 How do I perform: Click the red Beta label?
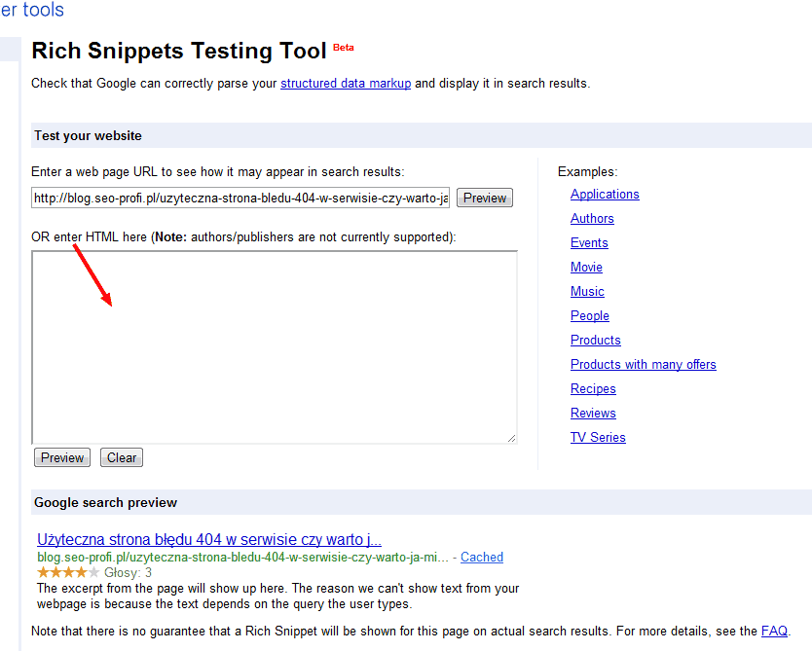(344, 47)
